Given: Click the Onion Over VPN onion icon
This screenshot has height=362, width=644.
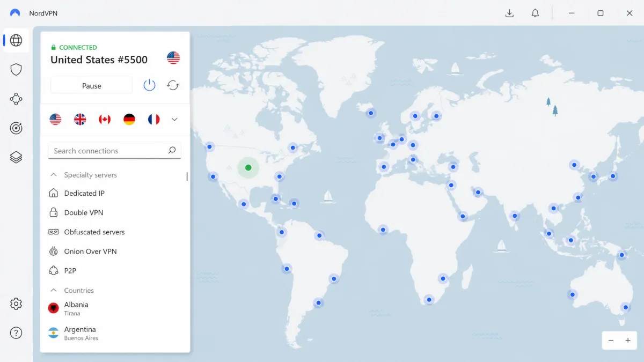Looking at the screenshot, I should pos(54,251).
